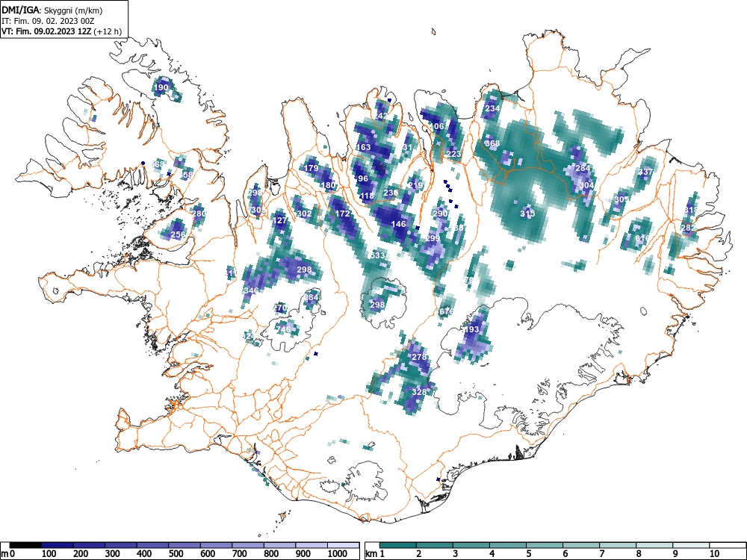
Task: Click the visibility value 290 on the map
Action: 440,214
